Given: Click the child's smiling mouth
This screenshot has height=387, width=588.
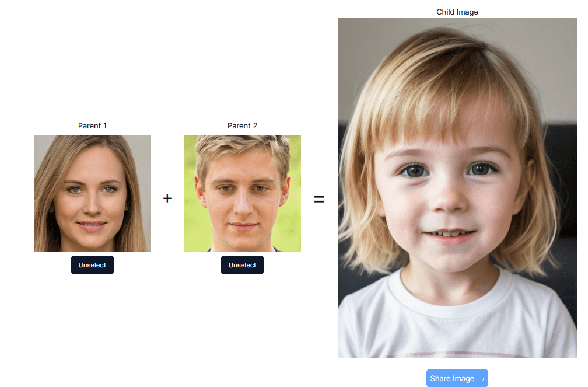Looking at the screenshot, I should click(x=450, y=235).
